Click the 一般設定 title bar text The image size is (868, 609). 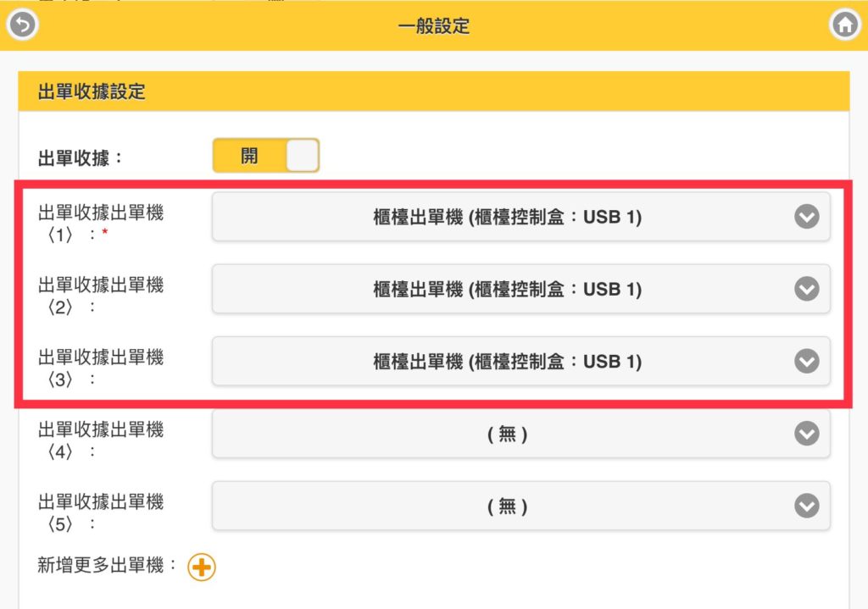433,25
